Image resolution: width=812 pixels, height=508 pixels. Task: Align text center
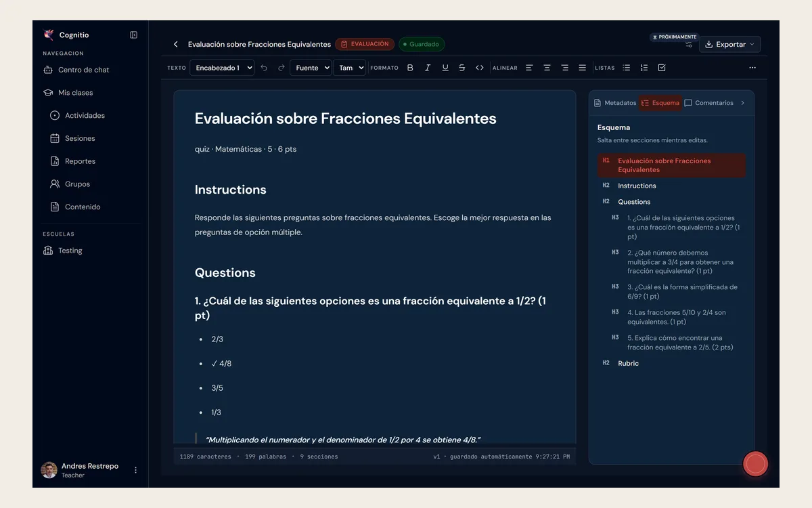[547, 68]
